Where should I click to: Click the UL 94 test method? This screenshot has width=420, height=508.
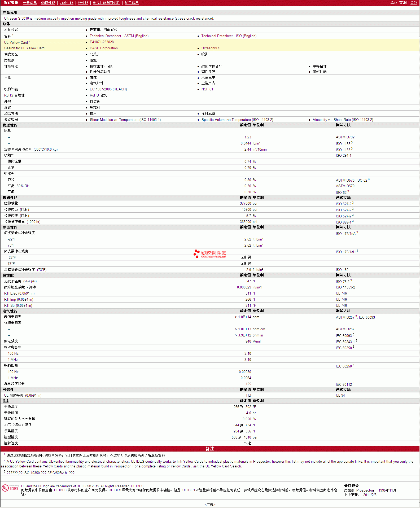pyautogui.click(x=340, y=395)
